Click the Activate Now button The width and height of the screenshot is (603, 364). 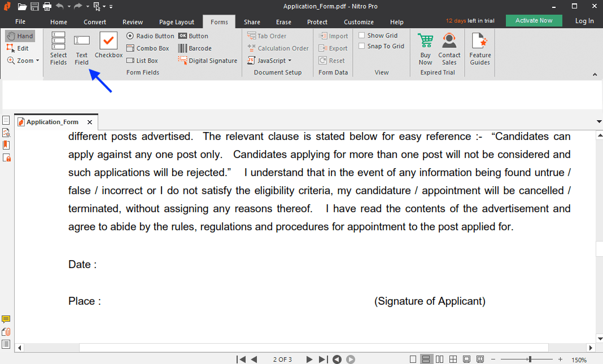pyautogui.click(x=534, y=20)
